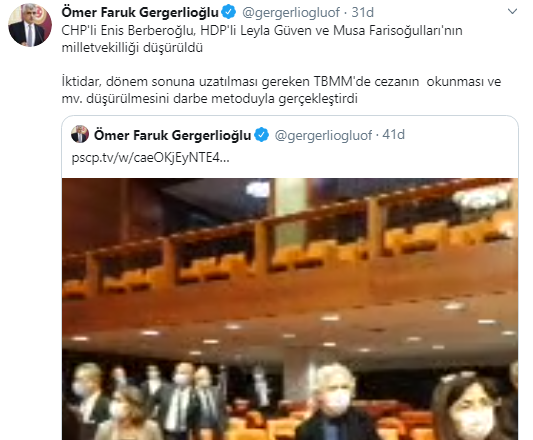Click the small avatar in the quoted tweet
Viewport: 533px width, 440px height.
pyautogui.click(x=80, y=134)
